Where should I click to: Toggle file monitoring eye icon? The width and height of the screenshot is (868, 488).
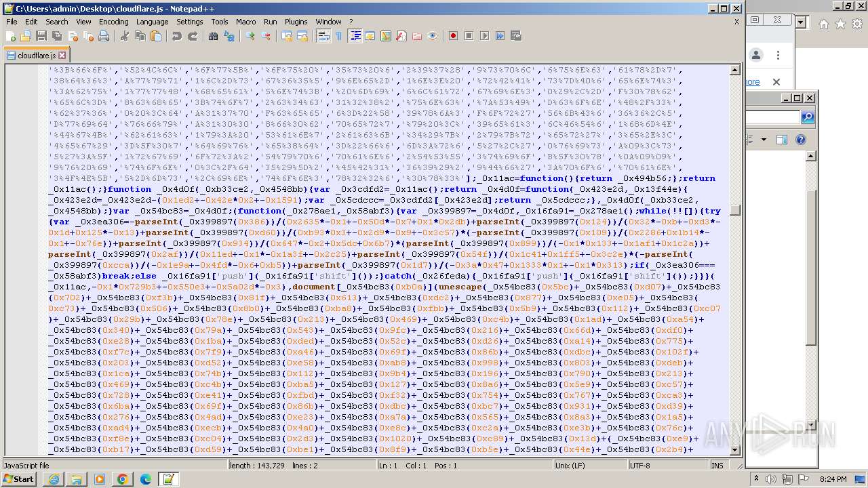pyautogui.click(x=433, y=36)
